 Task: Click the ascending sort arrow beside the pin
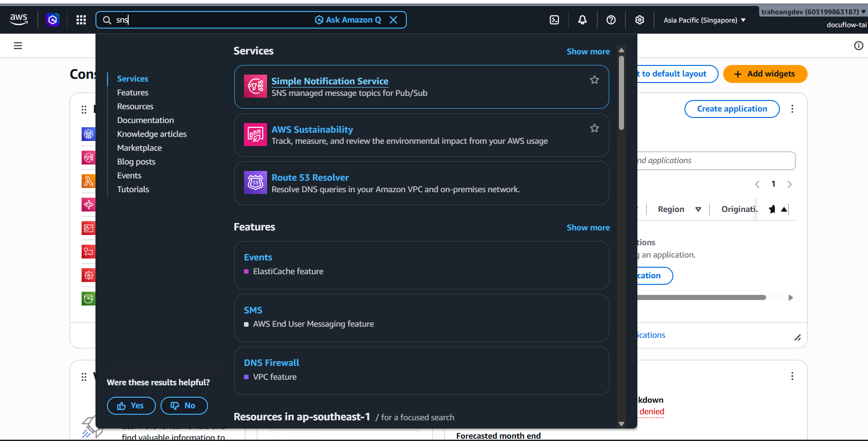(x=784, y=210)
